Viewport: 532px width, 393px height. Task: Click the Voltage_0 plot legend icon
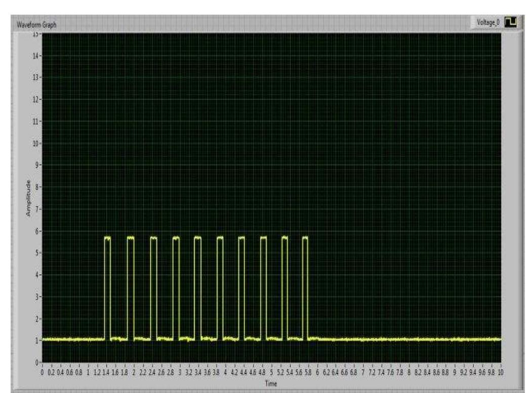(510, 22)
